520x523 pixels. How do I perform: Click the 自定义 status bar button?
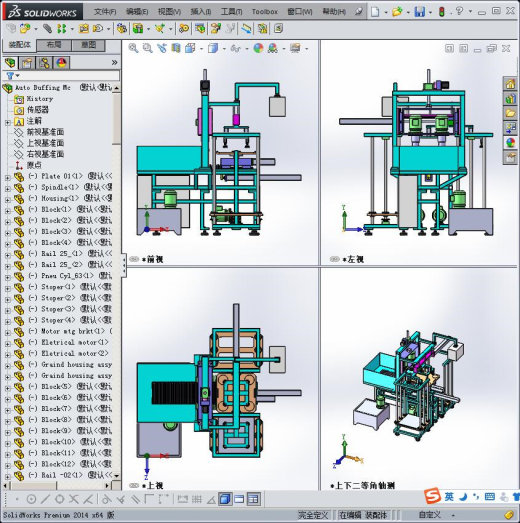point(430,515)
